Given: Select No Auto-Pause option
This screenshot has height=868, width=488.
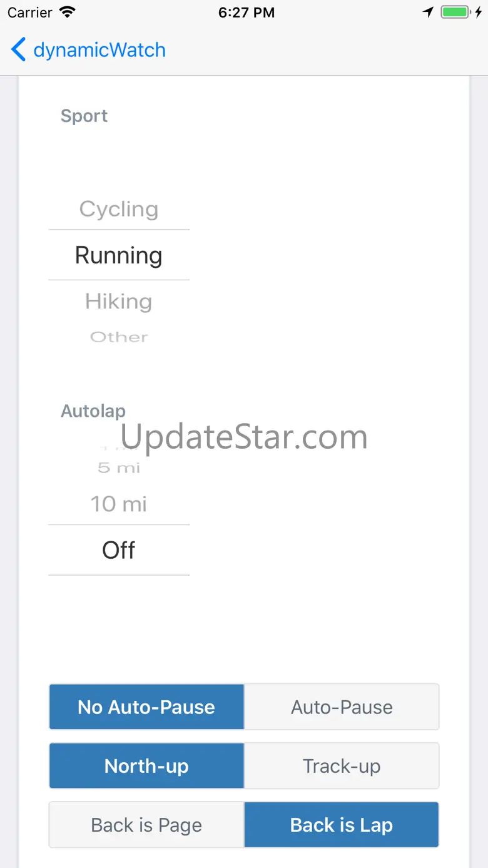Looking at the screenshot, I should (146, 707).
